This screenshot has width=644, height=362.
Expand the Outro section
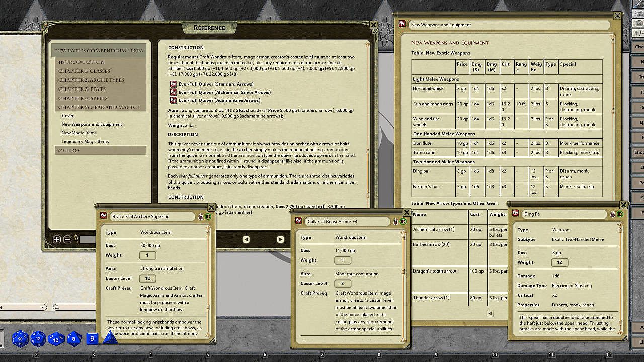(x=100, y=150)
